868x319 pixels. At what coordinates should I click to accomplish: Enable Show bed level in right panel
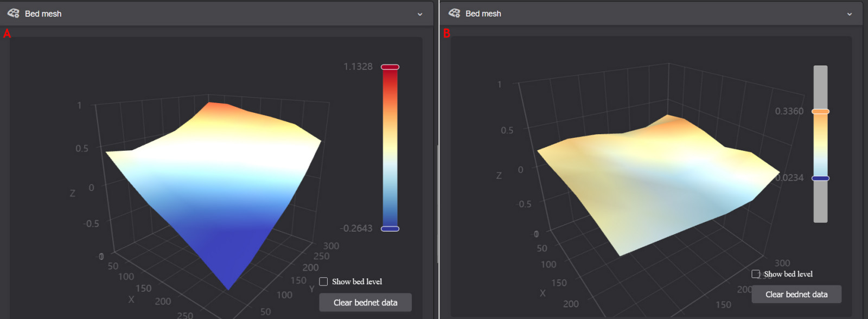tap(756, 274)
